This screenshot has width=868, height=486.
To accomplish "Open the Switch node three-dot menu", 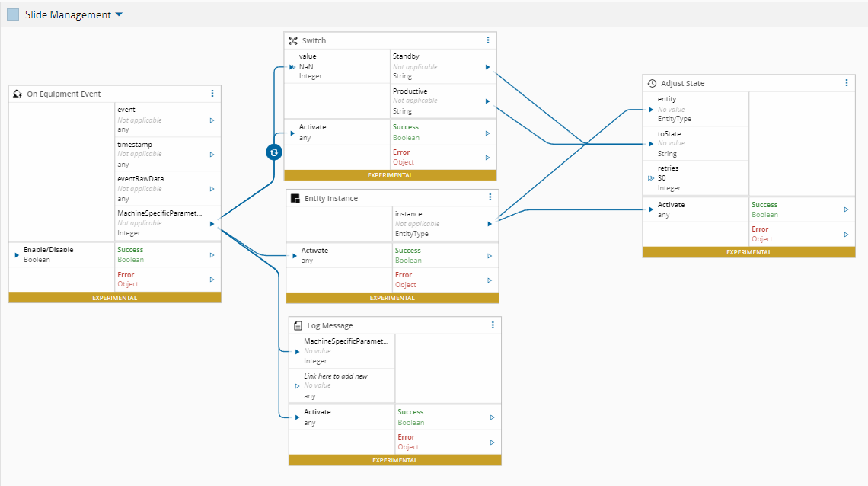I will click(x=488, y=40).
